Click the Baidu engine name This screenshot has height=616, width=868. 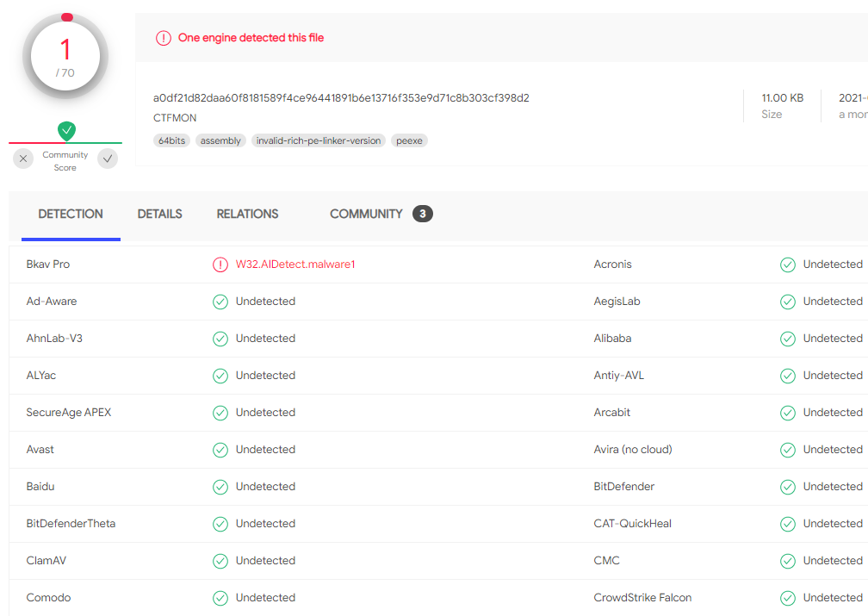point(40,487)
